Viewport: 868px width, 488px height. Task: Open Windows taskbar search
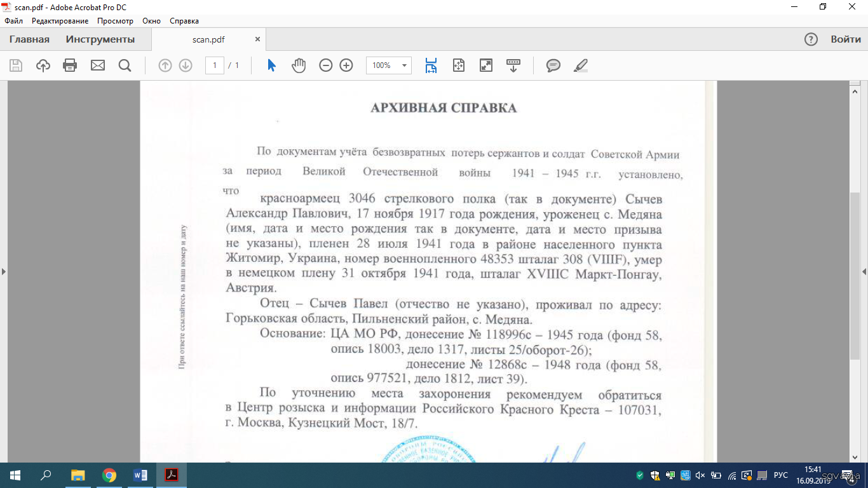point(46,475)
